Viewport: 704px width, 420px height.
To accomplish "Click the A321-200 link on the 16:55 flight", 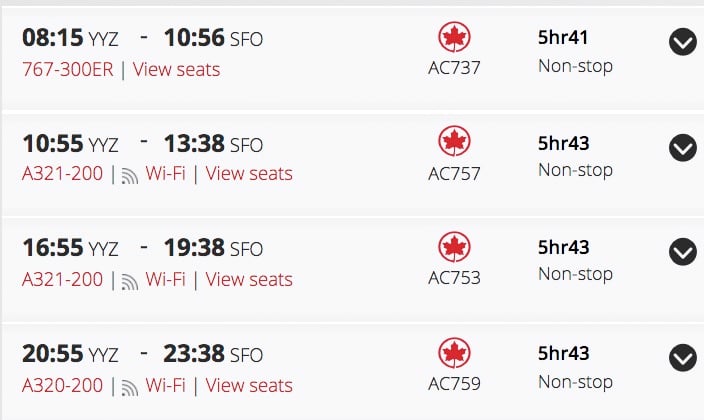I will [x=62, y=279].
